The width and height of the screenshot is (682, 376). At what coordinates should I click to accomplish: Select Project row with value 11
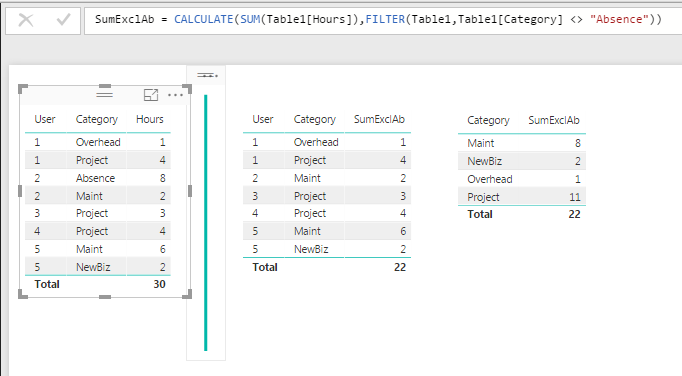pos(522,197)
